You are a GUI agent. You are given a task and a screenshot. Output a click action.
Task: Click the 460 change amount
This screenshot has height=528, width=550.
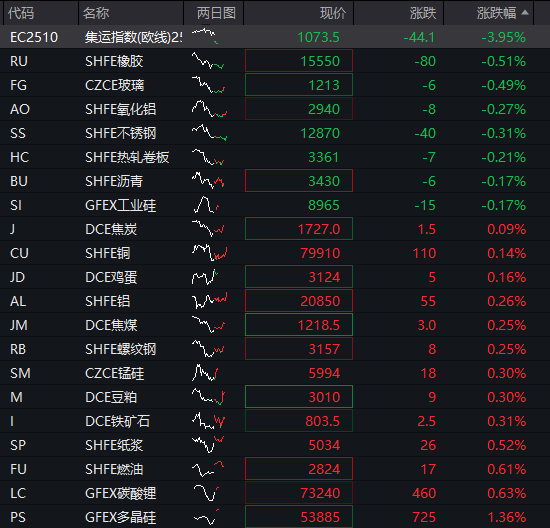click(424, 493)
